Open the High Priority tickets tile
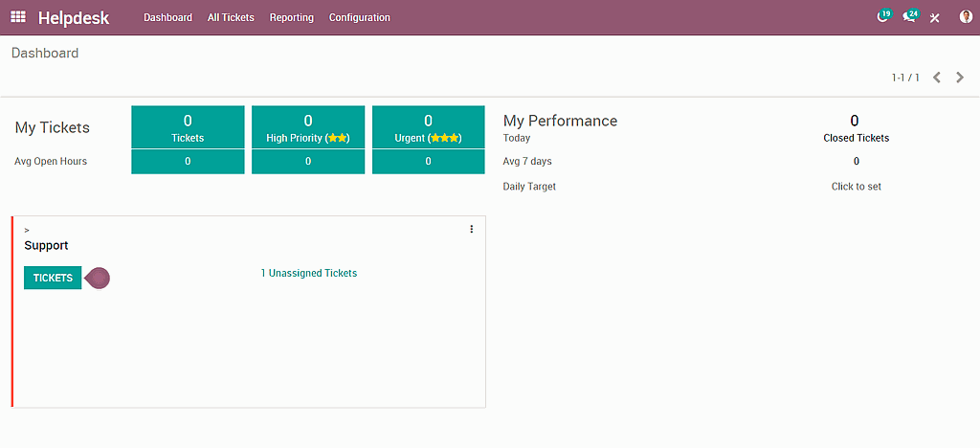This screenshot has height=448, width=980. click(308, 127)
